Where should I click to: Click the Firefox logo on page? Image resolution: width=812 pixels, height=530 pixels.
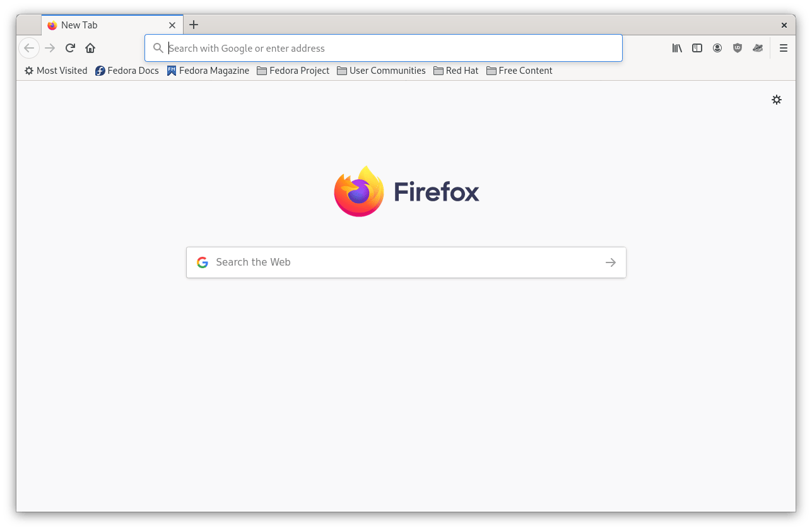pos(406,191)
